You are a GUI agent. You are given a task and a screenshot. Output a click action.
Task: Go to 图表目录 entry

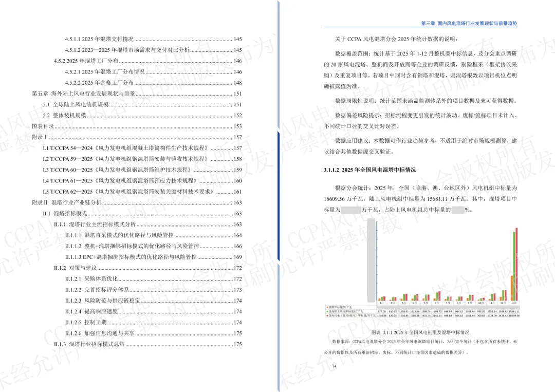pos(137,126)
